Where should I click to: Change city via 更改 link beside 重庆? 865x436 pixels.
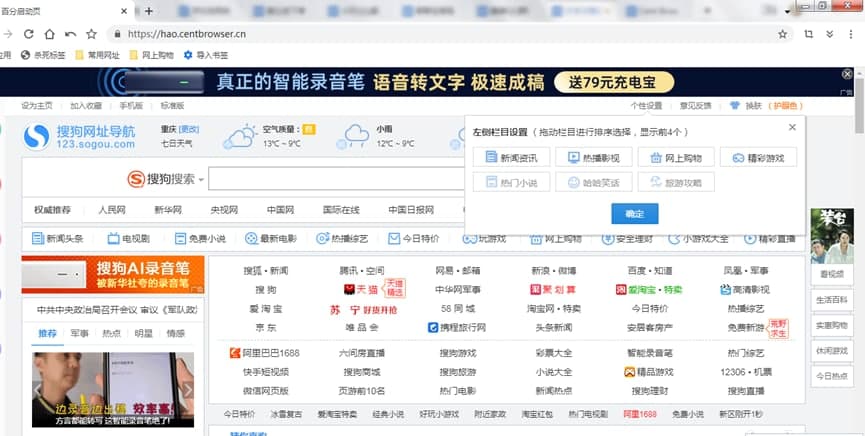189,129
